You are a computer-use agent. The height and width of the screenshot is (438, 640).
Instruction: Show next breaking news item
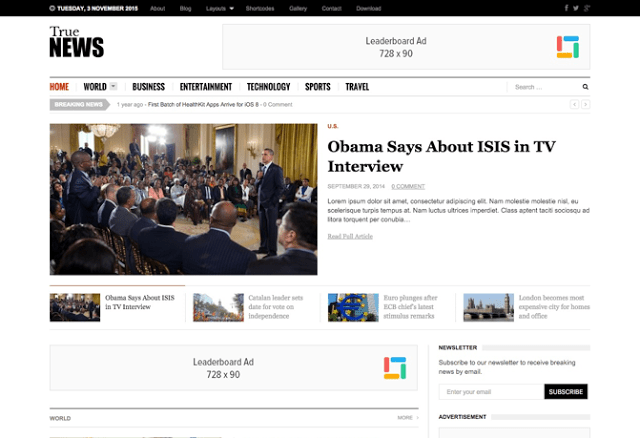click(x=585, y=104)
